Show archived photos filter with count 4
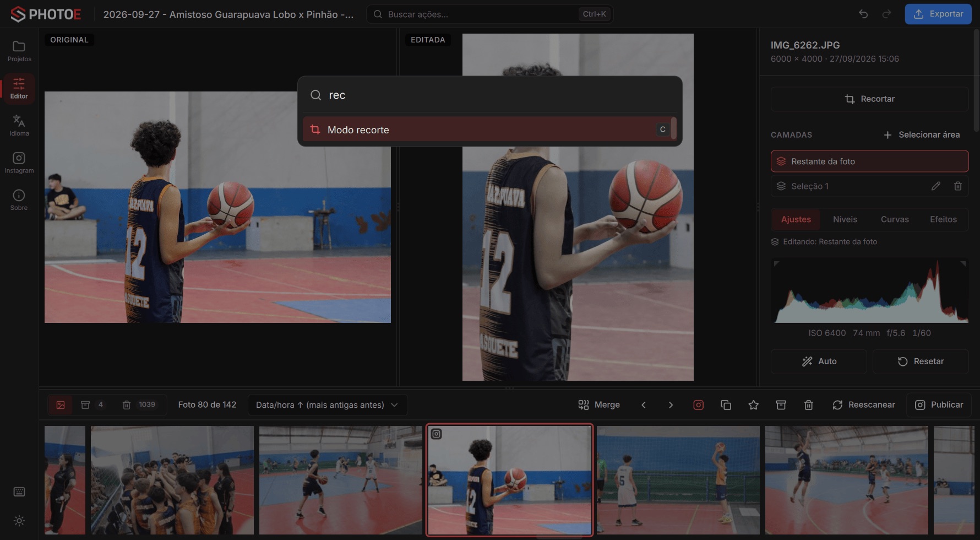Screen dimensions: 980x540 [x=92, y=405]
